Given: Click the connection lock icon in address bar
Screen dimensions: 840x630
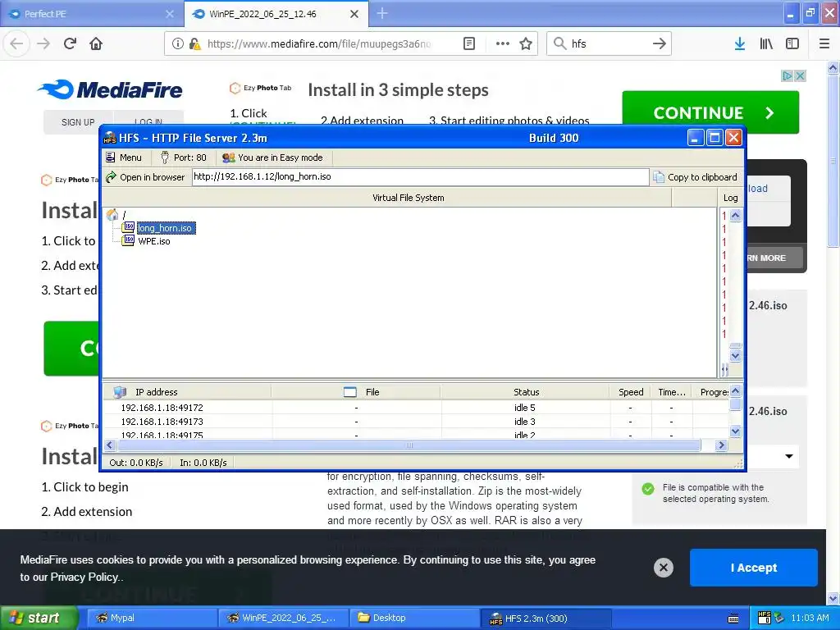Looking at the screenshot, I should tap(195, 44).
